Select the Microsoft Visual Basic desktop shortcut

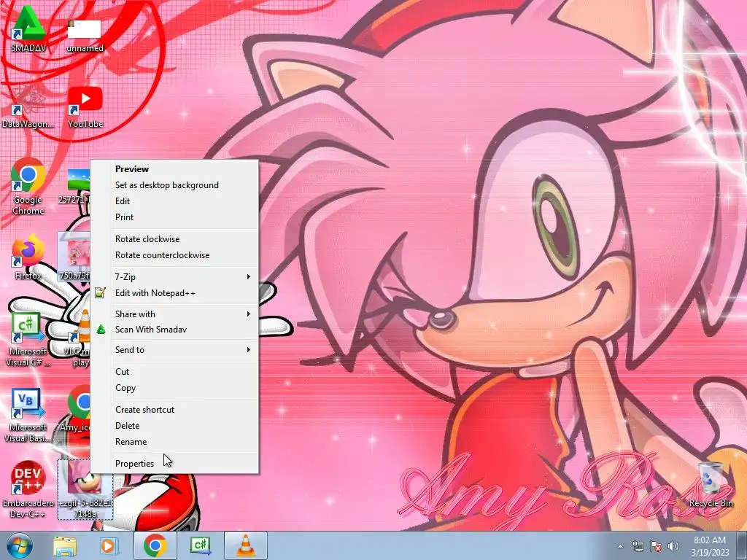coord(28,414)
